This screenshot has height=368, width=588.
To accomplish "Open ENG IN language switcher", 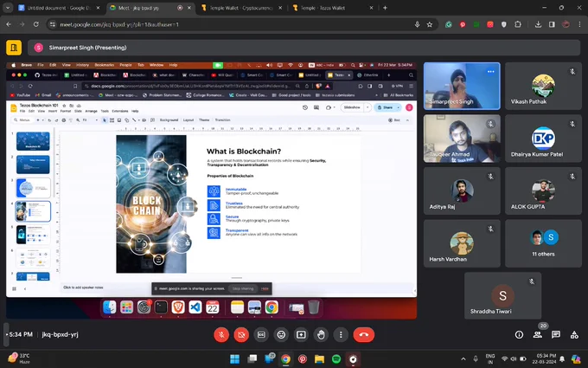I will (489, 359).
